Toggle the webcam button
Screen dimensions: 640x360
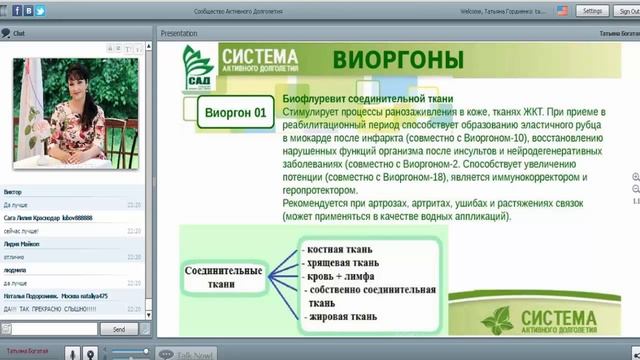(x=91, y=353)
